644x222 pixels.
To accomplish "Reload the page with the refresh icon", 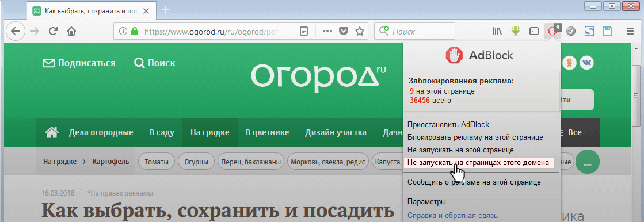I will click(53, 31).
